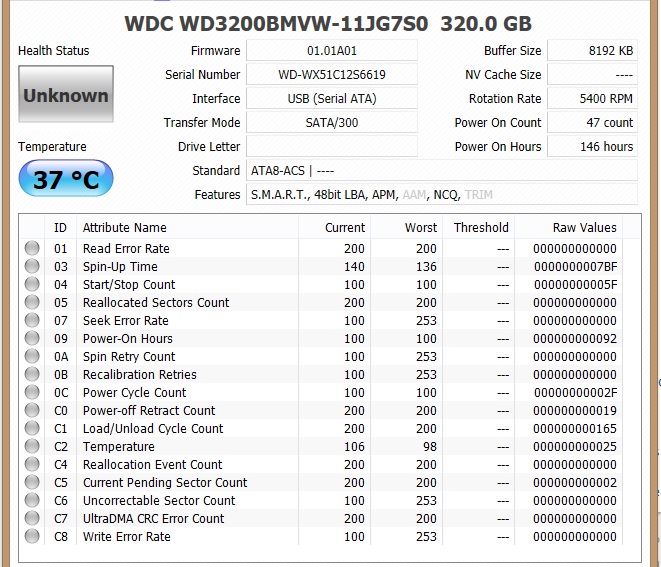
Task: Click status circle for Reallocated Sectors Count
Action: coord(32,302)
